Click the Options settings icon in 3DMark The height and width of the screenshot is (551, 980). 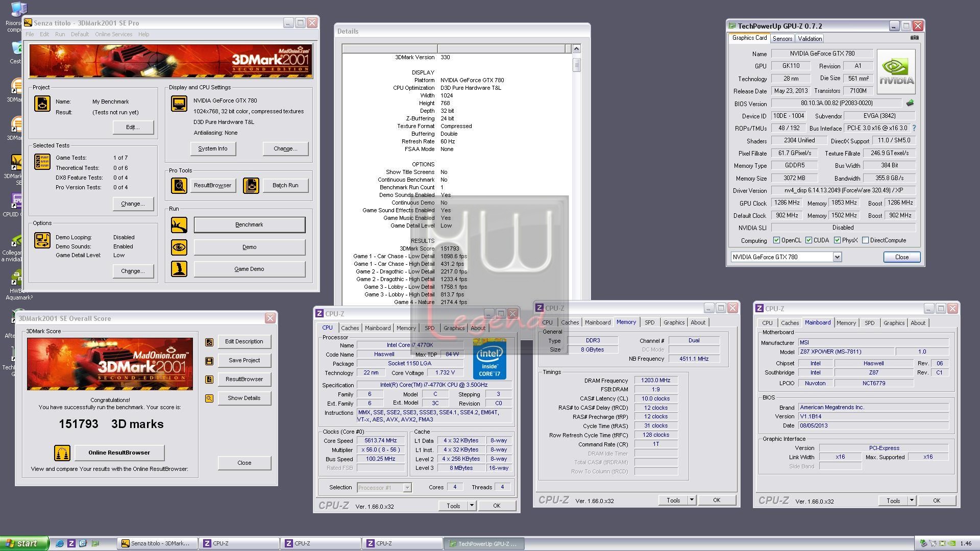(42, 240)
